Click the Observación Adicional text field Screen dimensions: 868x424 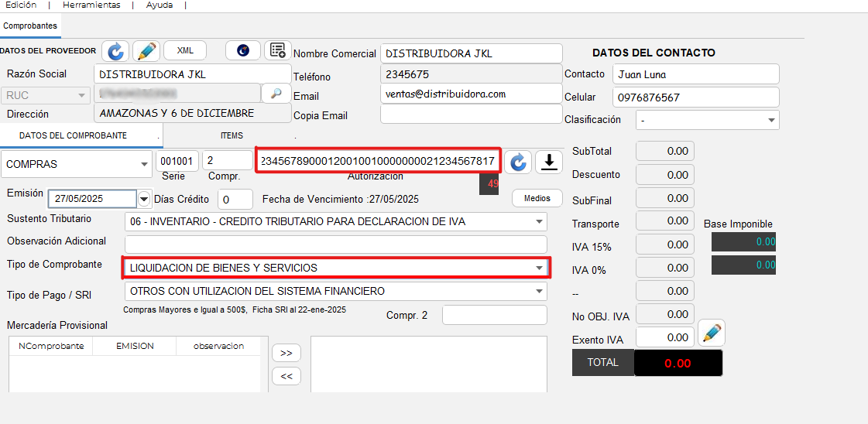[335, 244]
